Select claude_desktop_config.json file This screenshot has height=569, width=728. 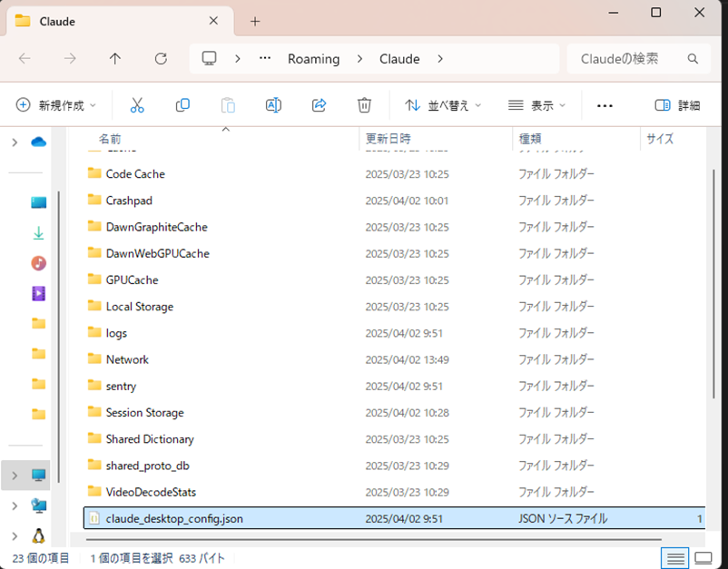(x=394, y=518)
